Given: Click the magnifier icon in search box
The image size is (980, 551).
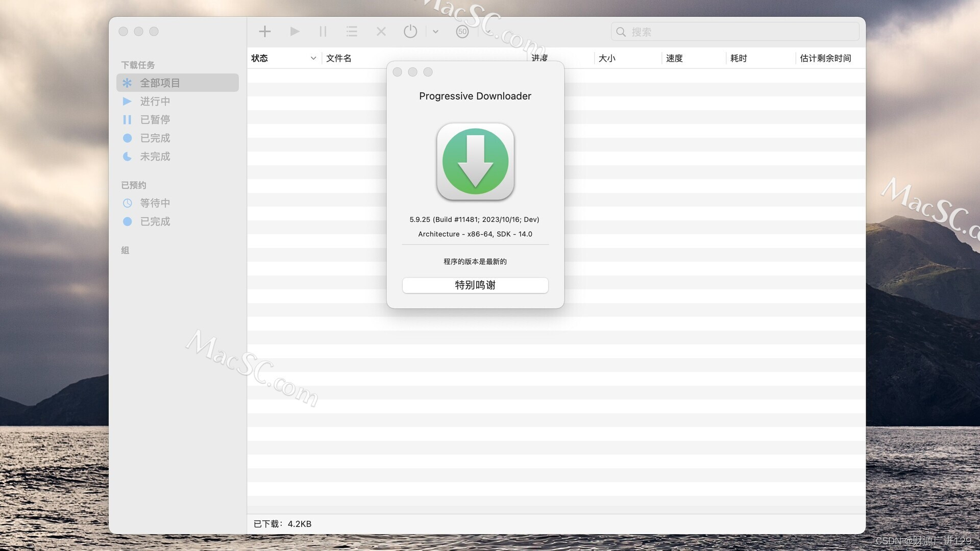Looking at the screenshot, I should pyautogui.click(x=621, y=32).
